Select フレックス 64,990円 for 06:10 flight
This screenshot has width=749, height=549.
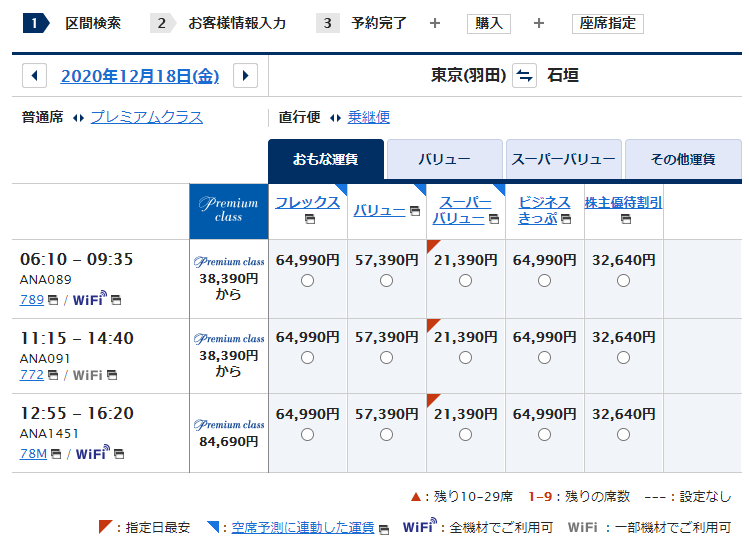308,280
